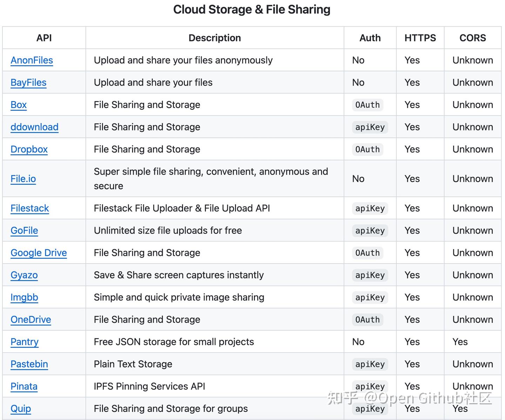This screenshot has height=420, width=505.
Task: Open the Google Drive API link
Action: click(x=39, y=253)
